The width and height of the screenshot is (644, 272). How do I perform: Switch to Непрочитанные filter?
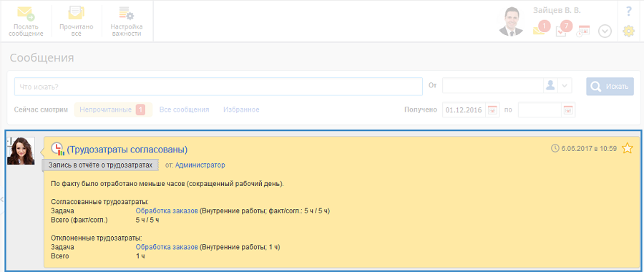[x=113, y=110]
